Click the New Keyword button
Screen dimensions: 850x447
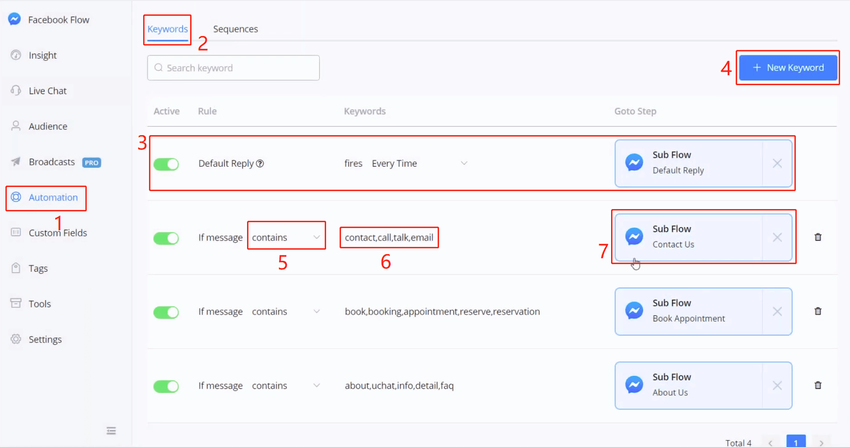788,67
